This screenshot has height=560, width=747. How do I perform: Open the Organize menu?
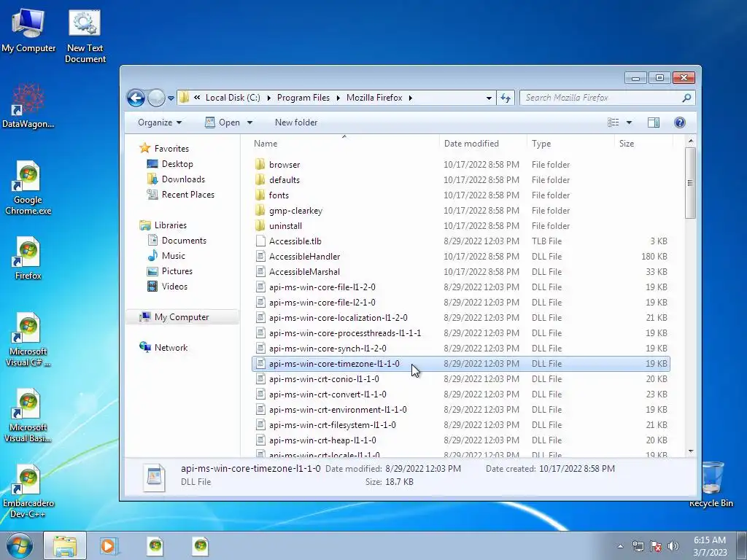click(160, 122)
